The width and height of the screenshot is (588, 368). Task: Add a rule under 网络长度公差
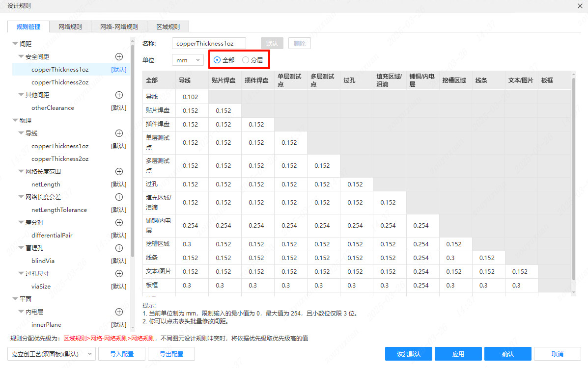click(119, 197)
